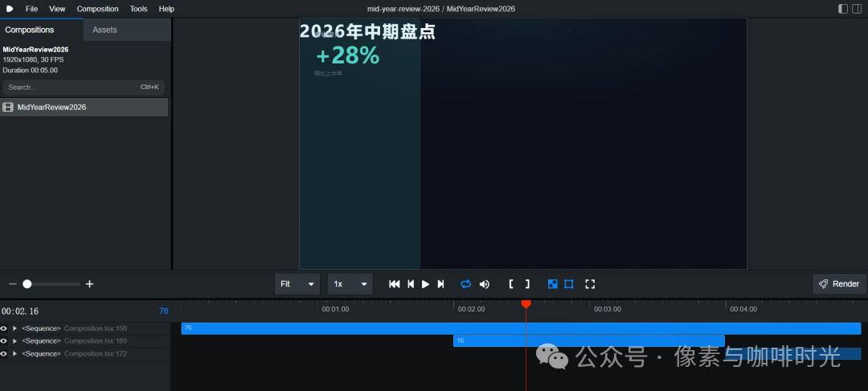
Task: Switch to the Compositions tab
Action: click(x=42, y=30)
